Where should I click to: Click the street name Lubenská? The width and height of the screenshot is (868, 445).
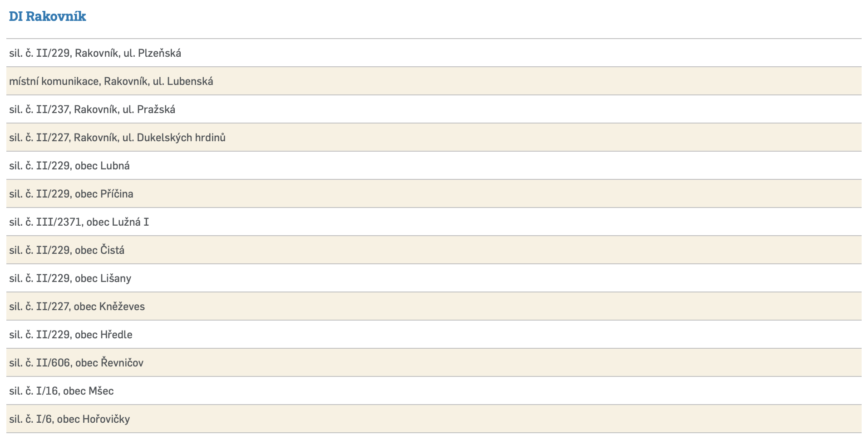point(190,81)
